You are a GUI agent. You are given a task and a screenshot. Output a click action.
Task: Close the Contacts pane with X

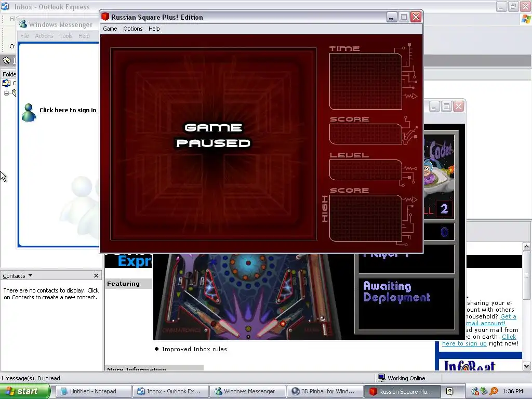(x=96, y=275)
